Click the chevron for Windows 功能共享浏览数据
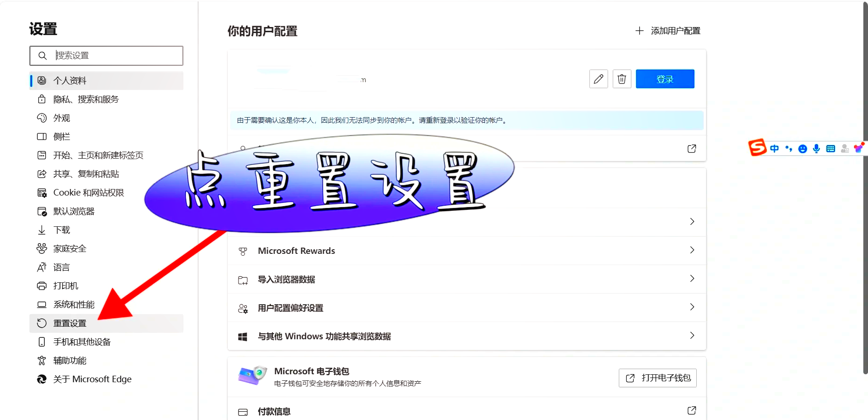The image size is (868, 420). pos(692,336)
